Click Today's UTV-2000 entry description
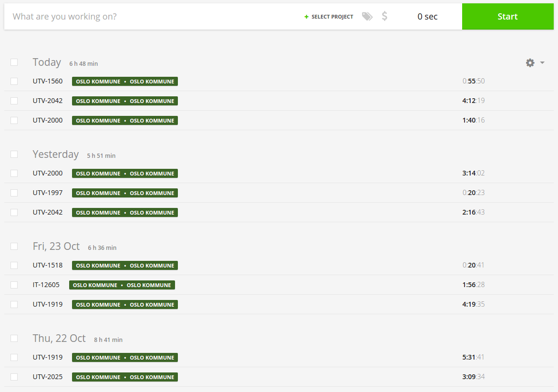Viewport: 558px width, 392px height. click(x=48, y=120)
